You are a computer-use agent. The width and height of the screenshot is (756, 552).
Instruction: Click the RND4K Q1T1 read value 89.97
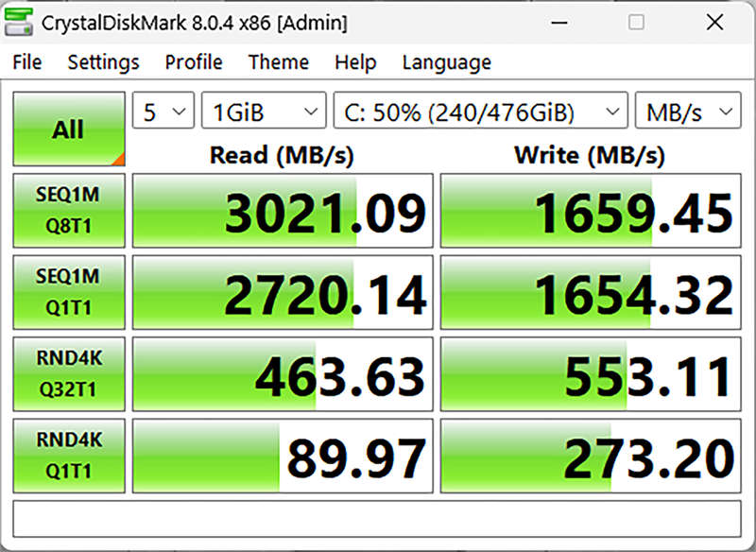point(283,457)
